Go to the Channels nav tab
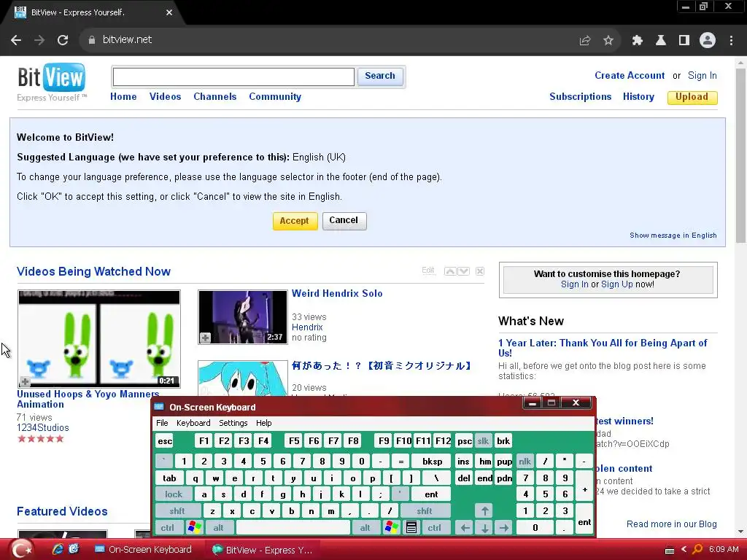This screenshot has height=560, width=747. coord(215,97)
